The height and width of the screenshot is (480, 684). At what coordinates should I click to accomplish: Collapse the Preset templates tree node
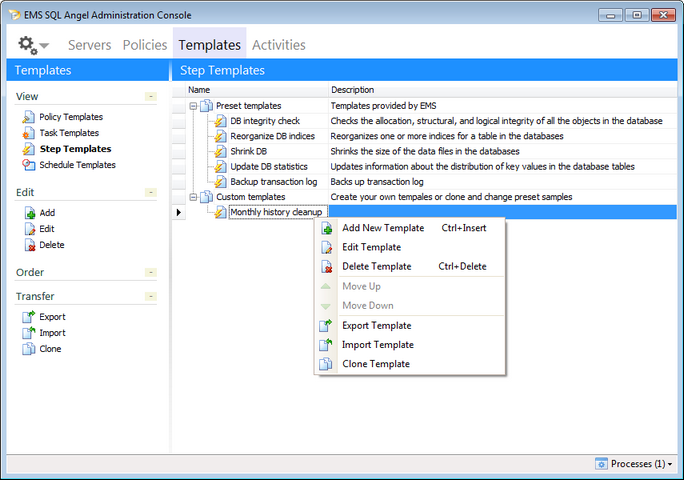pos(193,106)
